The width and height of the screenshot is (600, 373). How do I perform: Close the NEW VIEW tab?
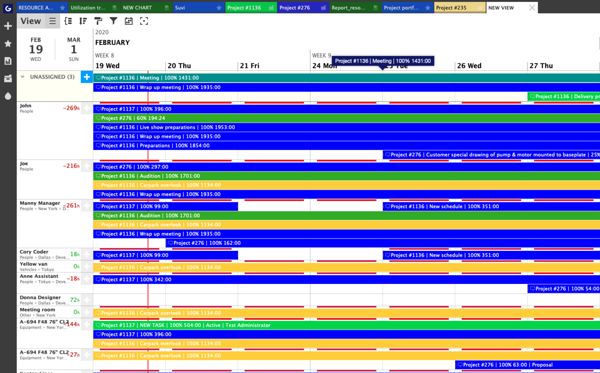point(532,8)
